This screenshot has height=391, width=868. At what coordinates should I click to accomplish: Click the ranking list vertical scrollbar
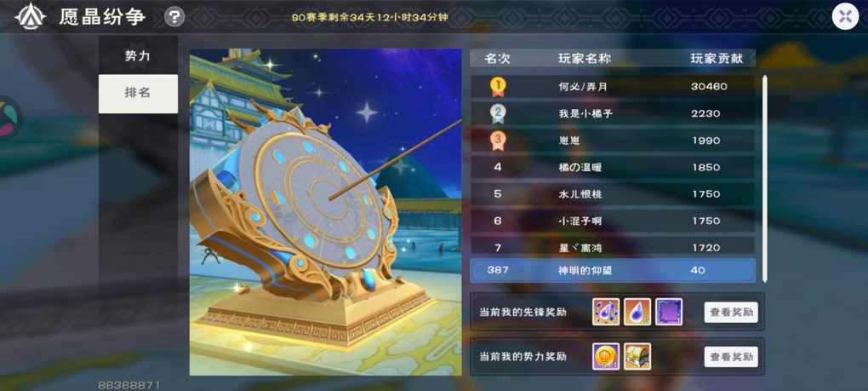point(765,178)
